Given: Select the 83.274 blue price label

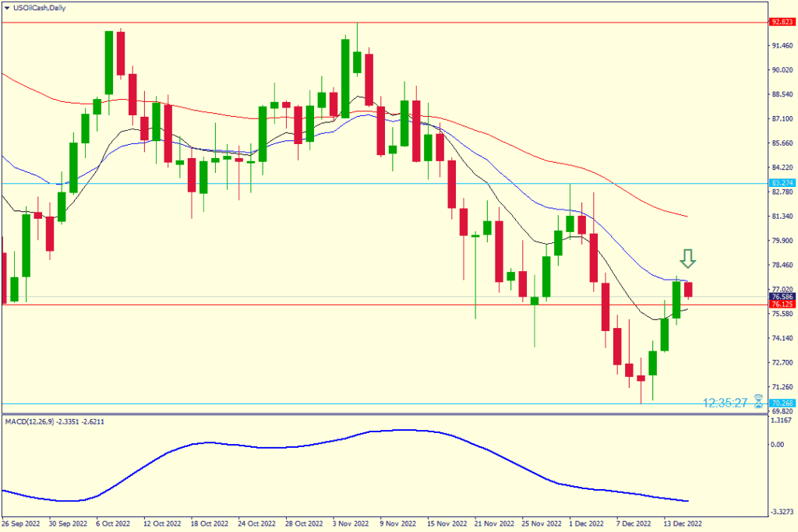Looking at the screenshot, I should [x=781, y=183].
